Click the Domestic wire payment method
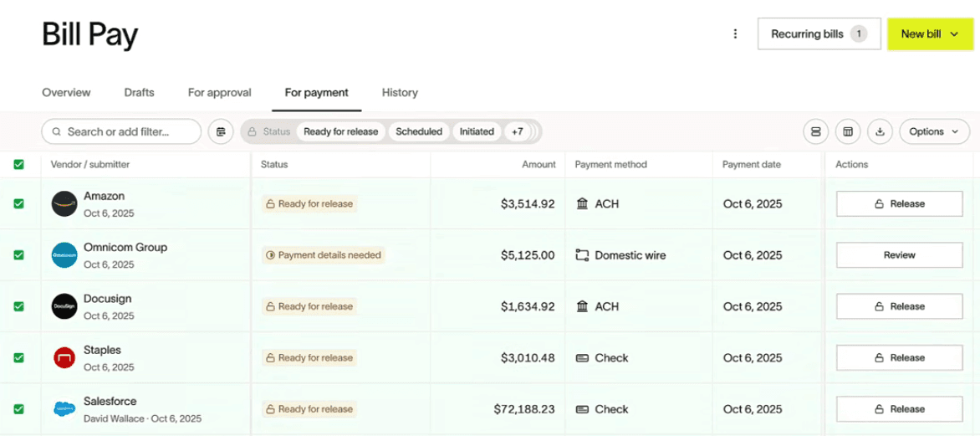This screenshot has height=436, width=980. pyautogui.click(x=630, y=255)
